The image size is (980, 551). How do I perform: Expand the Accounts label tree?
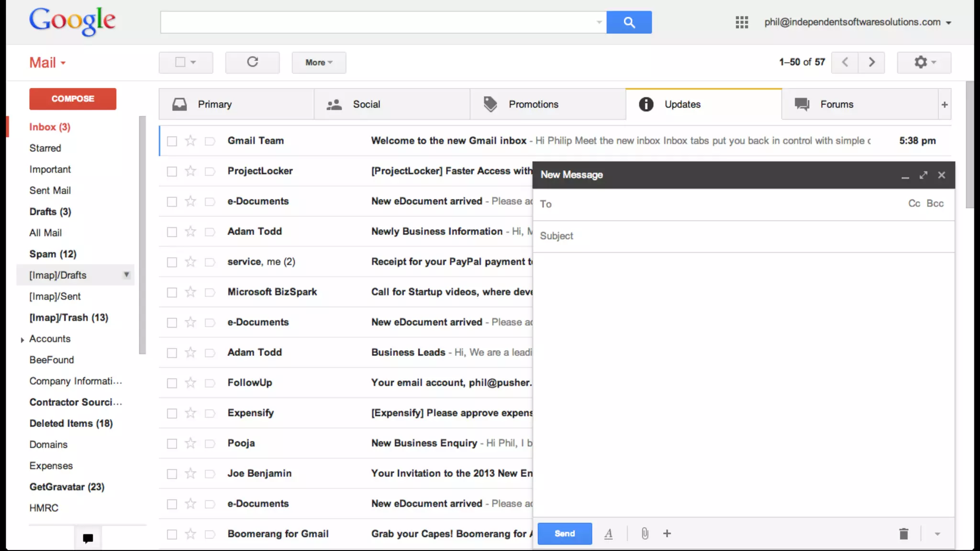click(x=22, y=340)
